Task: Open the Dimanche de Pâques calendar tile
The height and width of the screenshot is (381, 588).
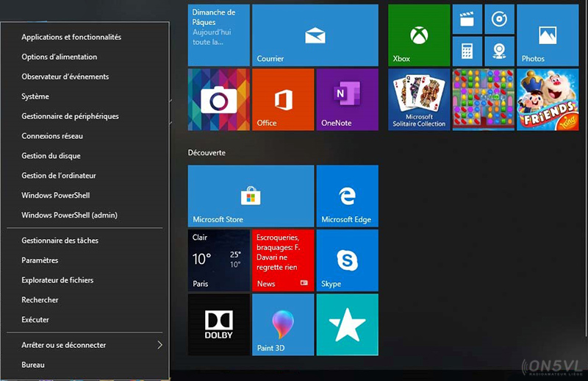Action: 218,35
